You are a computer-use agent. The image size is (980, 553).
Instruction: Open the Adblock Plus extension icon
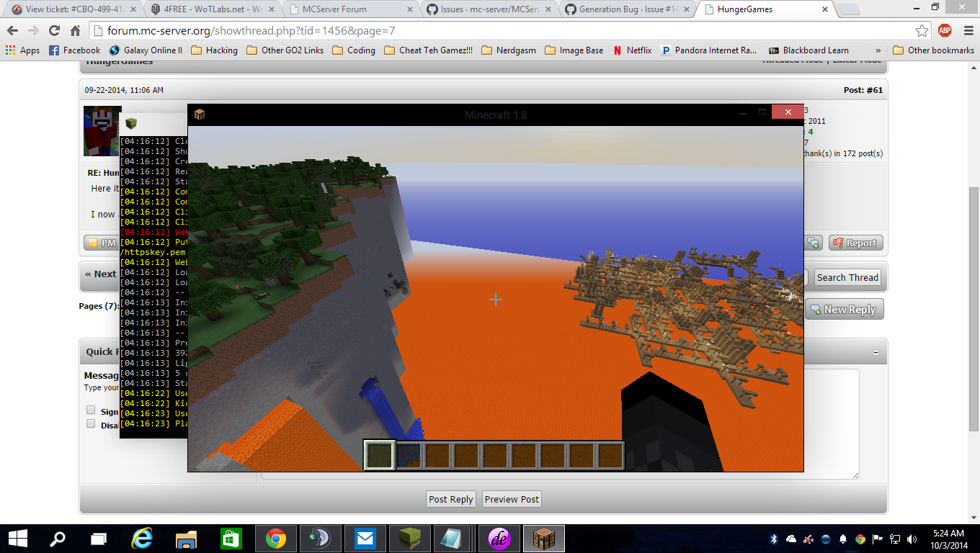coord(944,31)
